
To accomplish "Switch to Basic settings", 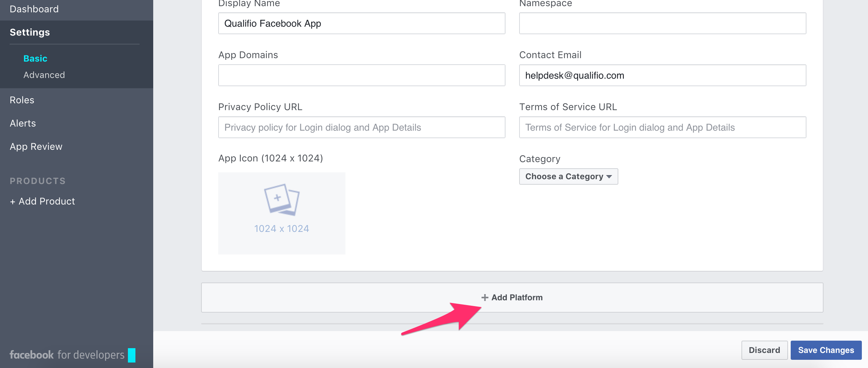I will click(35, 58).
